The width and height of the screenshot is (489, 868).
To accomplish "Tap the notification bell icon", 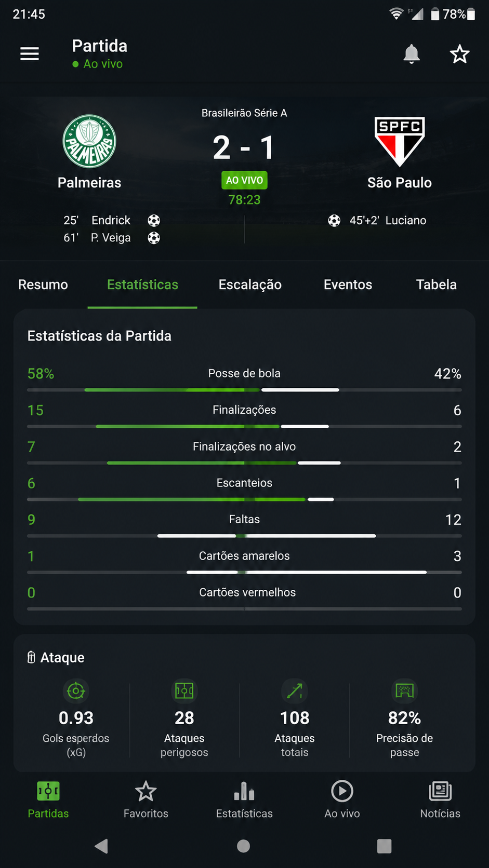I will click(x=412, y=54).
